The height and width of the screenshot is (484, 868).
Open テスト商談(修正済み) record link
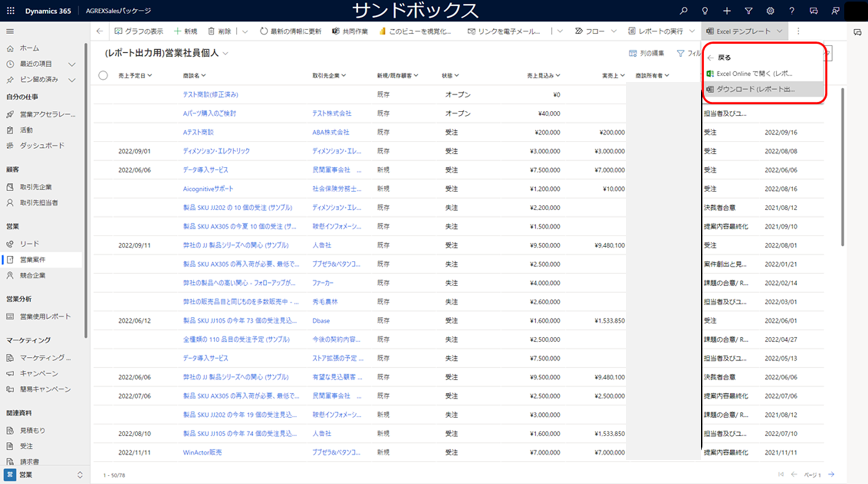coord(211,95)
